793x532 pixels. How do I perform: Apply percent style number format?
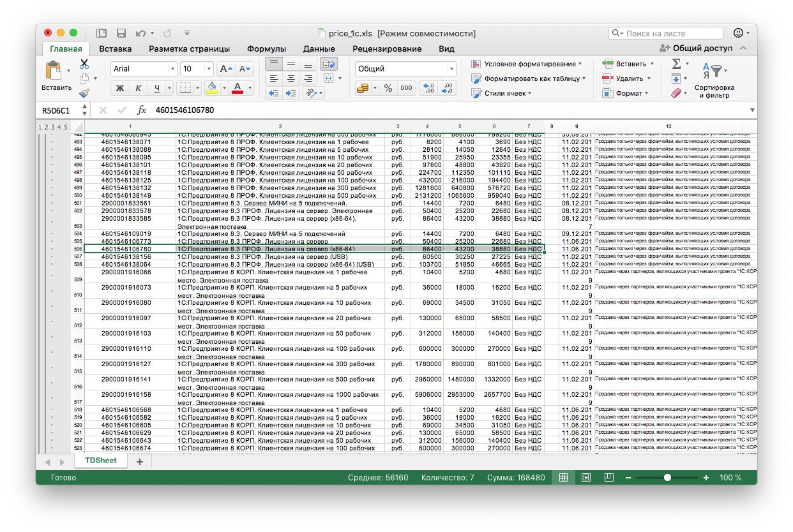(x=388, y=89)
